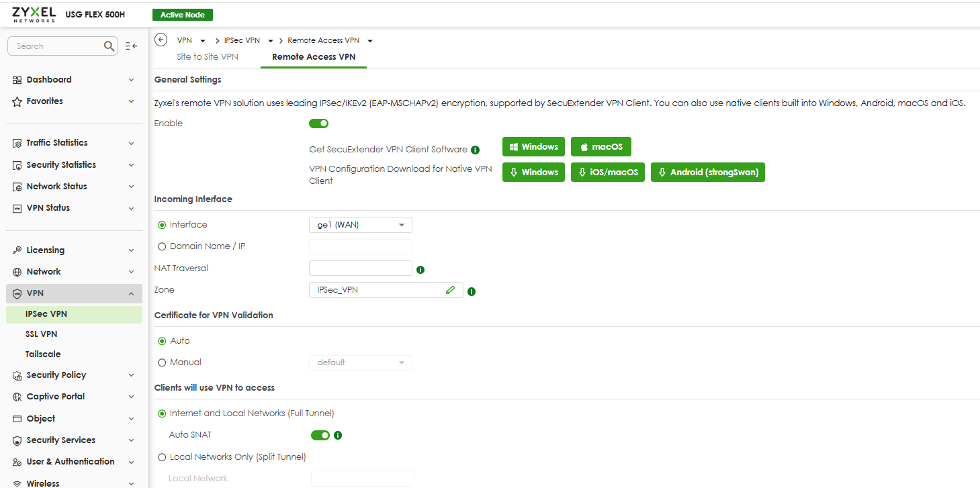Click the pencil edit icon in Zone field
This screenshot has height=488, width=980.
point(450,290)
